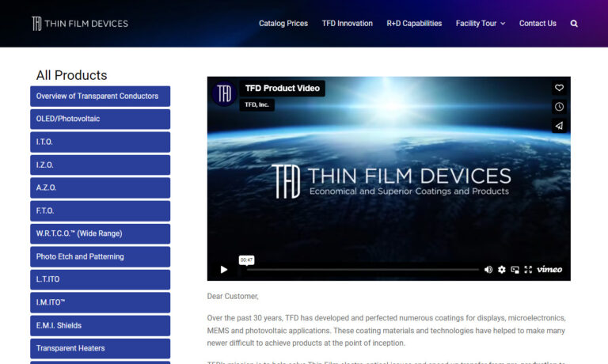Click the TFD, Inc. channel label

(x=256, y=104)
